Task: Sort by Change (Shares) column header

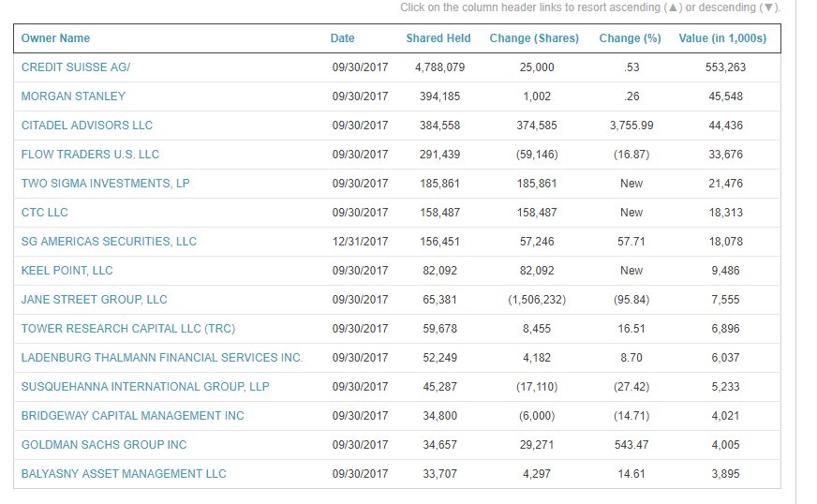Action: click(x=534, y=38)
